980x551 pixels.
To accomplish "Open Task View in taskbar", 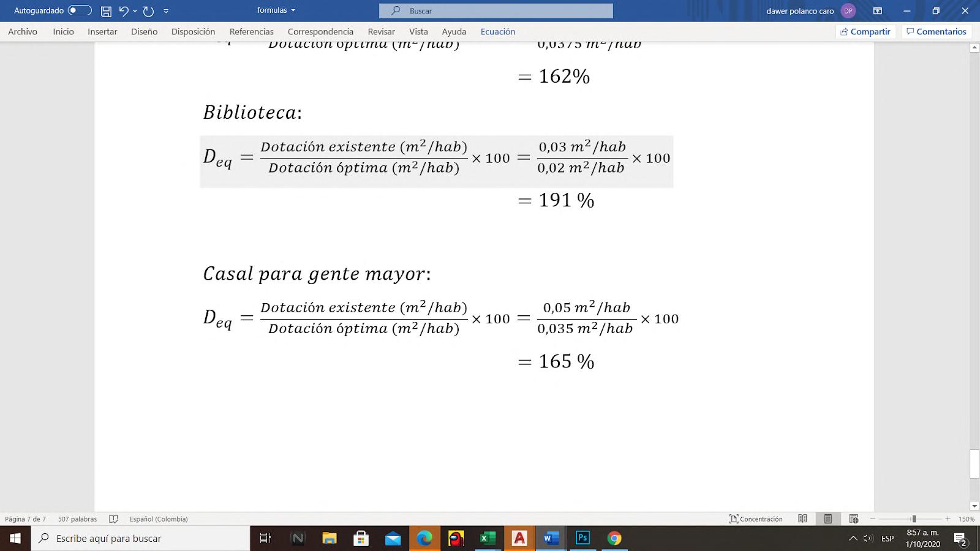I will click(265, 538).
